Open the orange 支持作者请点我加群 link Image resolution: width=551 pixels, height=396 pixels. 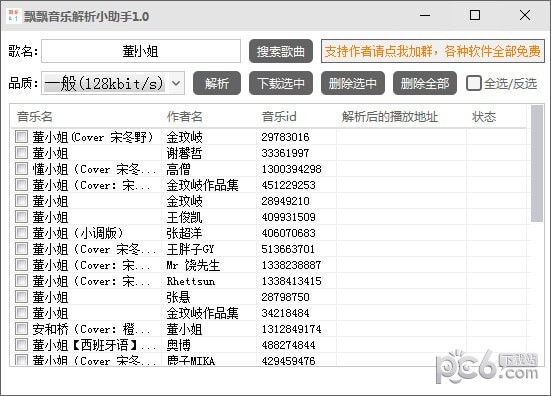point(433,51)
